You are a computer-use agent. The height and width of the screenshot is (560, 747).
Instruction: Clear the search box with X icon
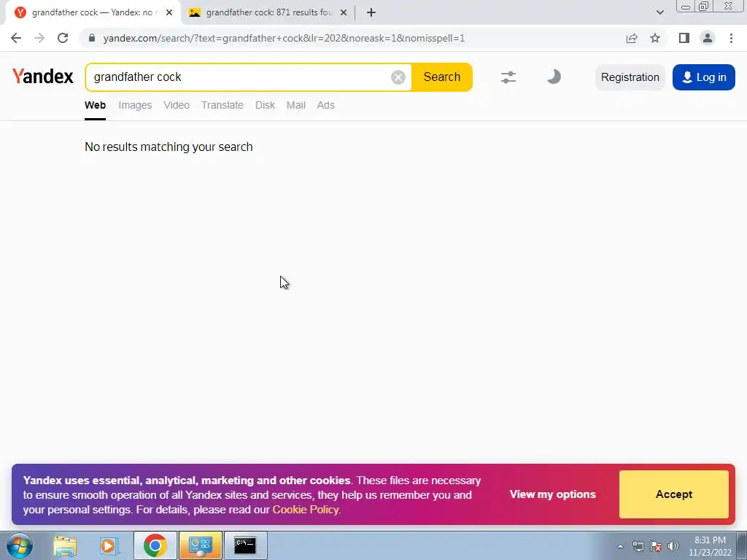pyautogui.click(x=398, y=77)
